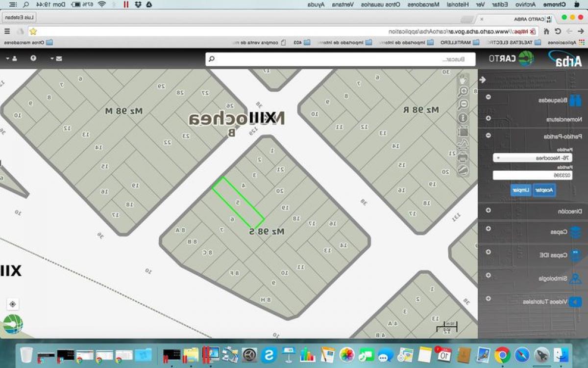The image size is (588, 368).
Task: Open the Historial menu in menu bar
Action: (x=457, y=4)
